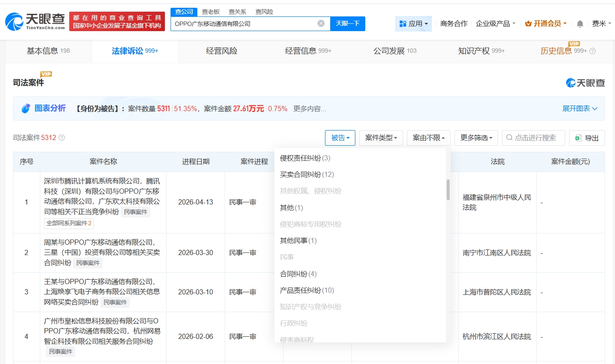
Task: Choose 产品责任纠纷(10) option
Action: (307, 291)
